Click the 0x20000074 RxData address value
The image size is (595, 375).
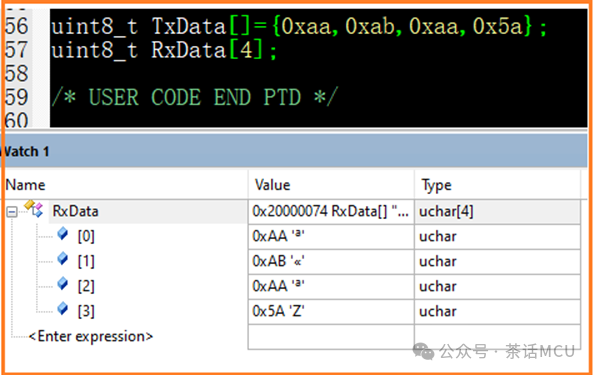click(x=331, y=211)
